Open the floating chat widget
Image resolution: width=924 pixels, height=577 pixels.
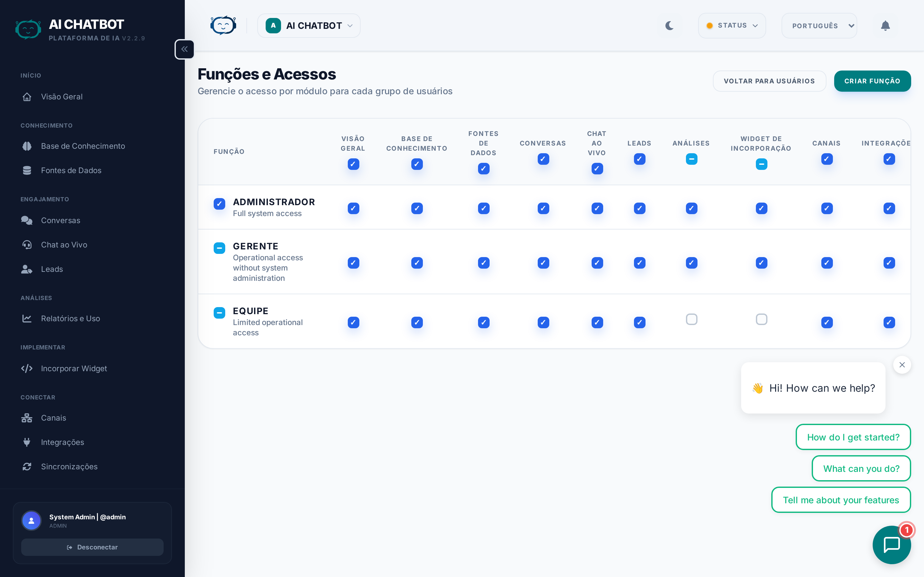(x=891, y=545)
